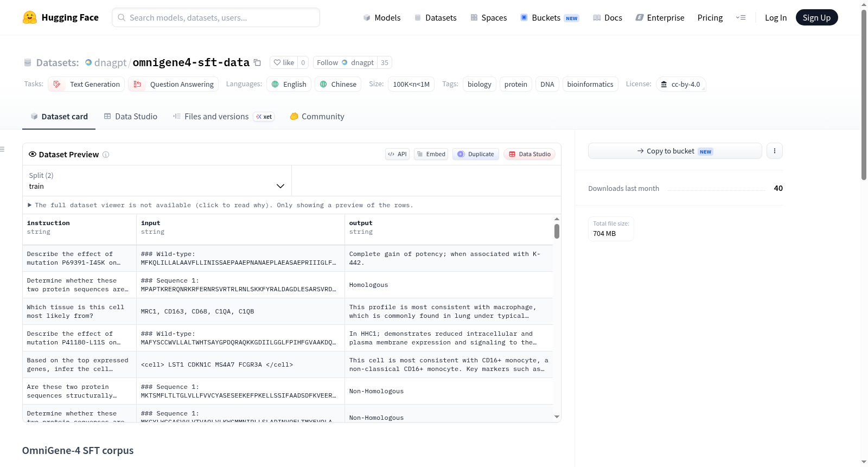Click the Question Answering tag
868x467 pixels.
tap(173, 84)
